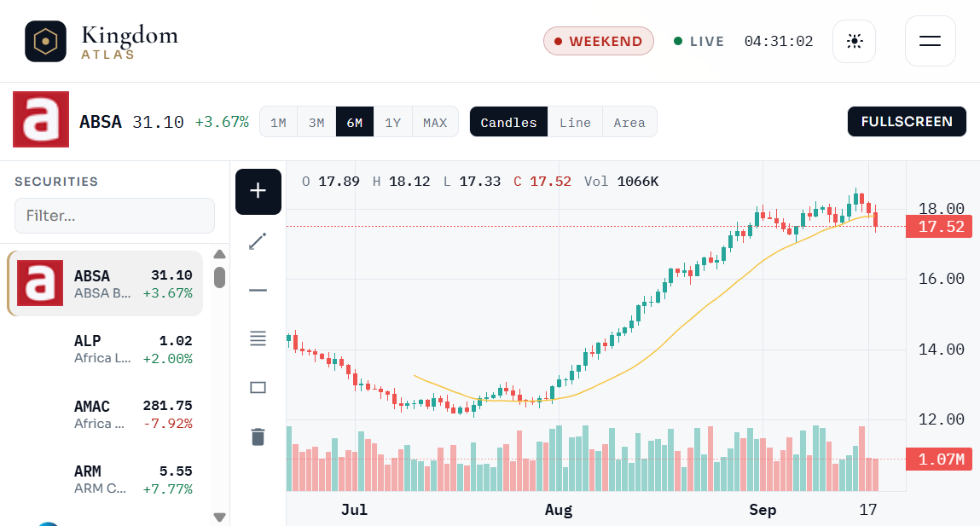Switch the chart range to 1M
Image resolution: width=980 pixels, height=526 pixels.
[279, 122]
